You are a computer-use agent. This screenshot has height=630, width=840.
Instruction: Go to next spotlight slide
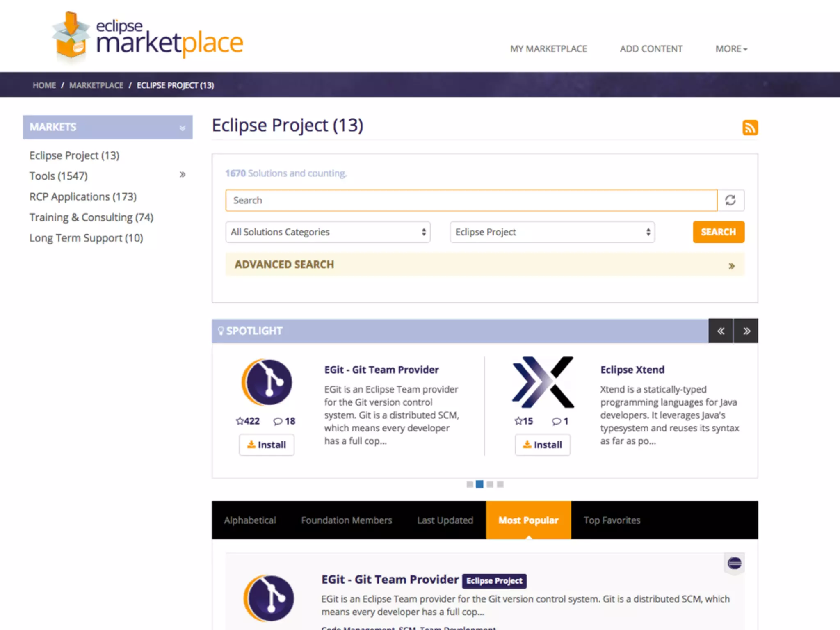click(746, 331)
